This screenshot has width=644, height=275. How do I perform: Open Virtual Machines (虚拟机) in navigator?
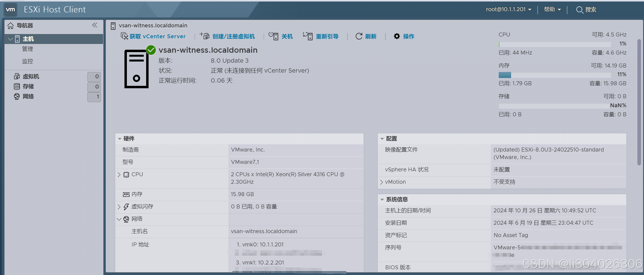(x=31, y=77)
